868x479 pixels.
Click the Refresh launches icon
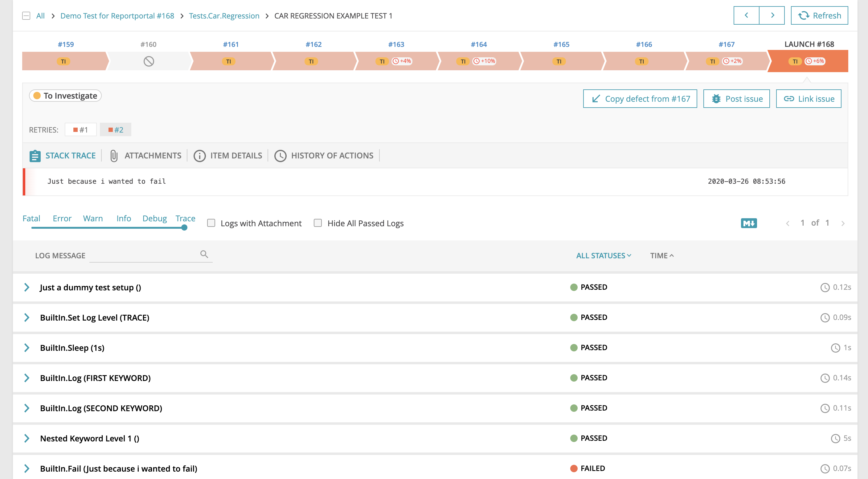[x=804, y=15]
